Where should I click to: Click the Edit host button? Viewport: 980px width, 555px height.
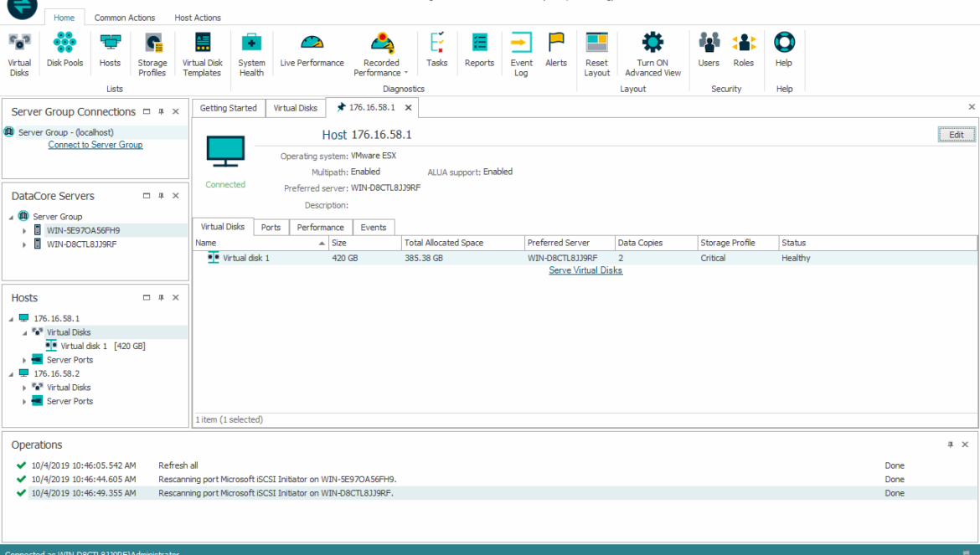coord(957,134)
